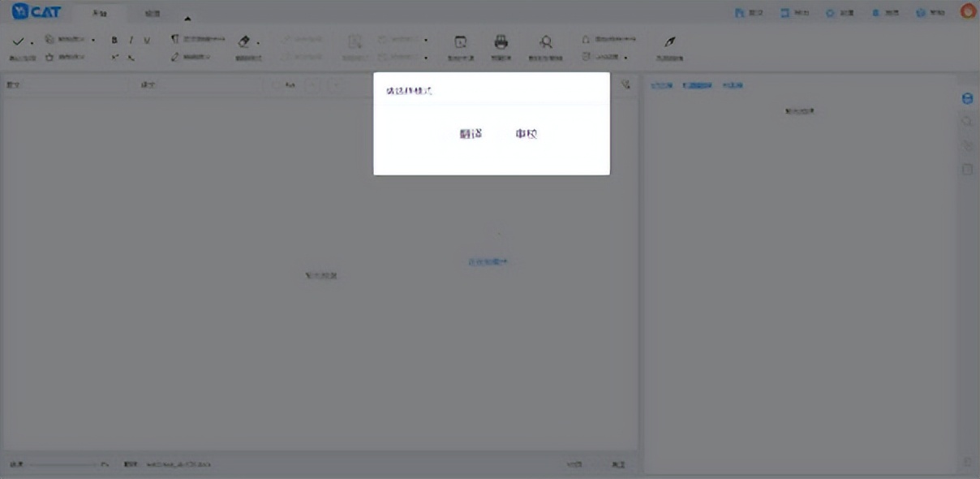
Task: Click the checkmark confirm icon
Action: [x=18, y=41]
